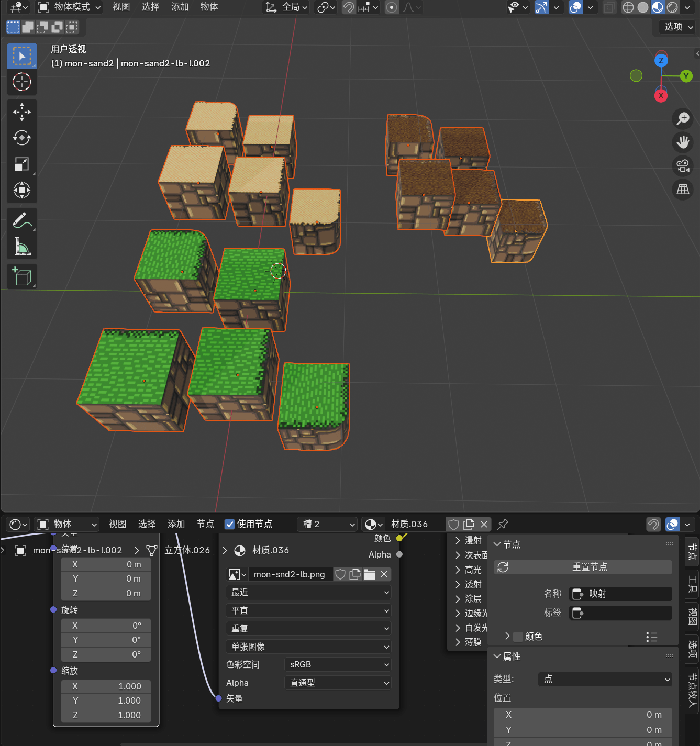The height and width of the screenshot is (746, 700).
Task: Open the 直通型 alpha mode dropdown
Action: (338, 683)
